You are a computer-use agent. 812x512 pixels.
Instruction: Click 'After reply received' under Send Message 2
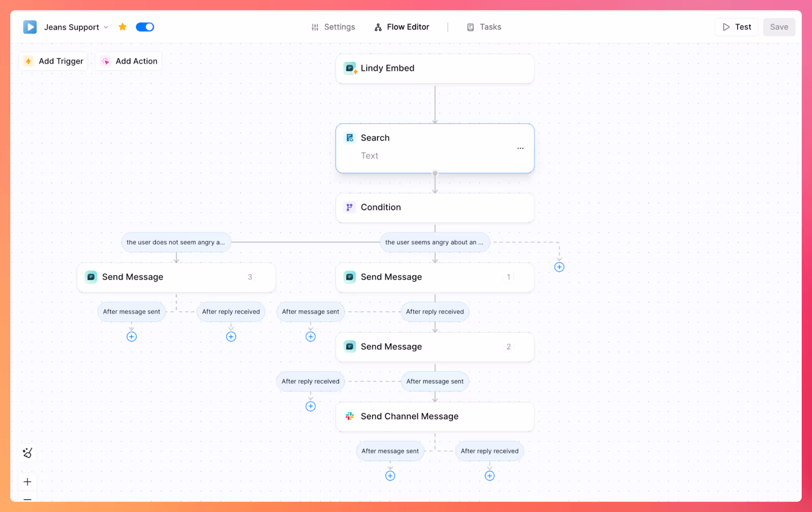coord(311,381)
